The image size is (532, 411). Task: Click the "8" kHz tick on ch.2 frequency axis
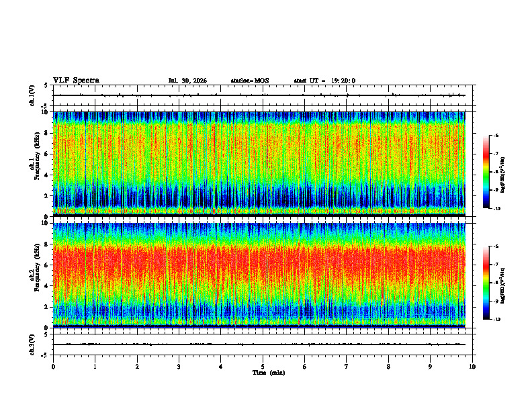click(47, 244)
